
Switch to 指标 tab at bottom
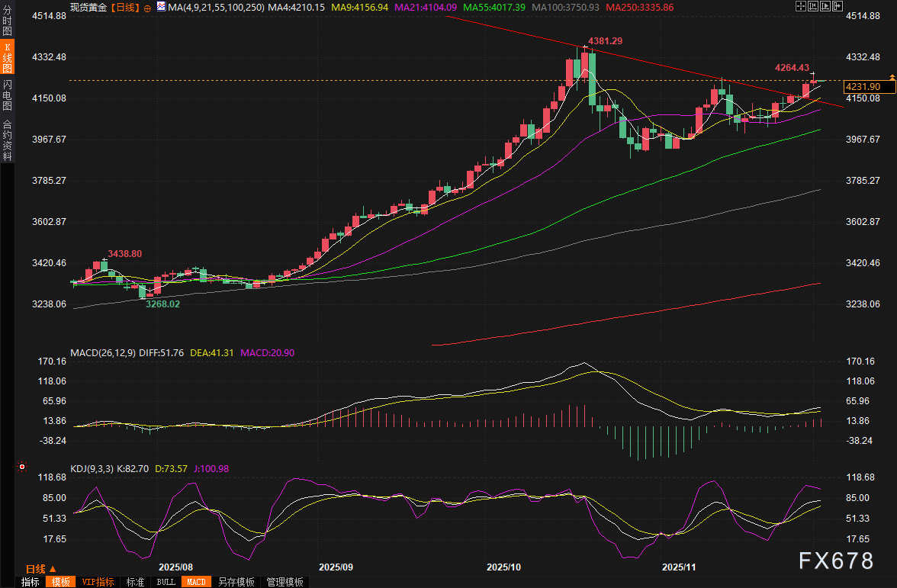[x=31, y=582]
